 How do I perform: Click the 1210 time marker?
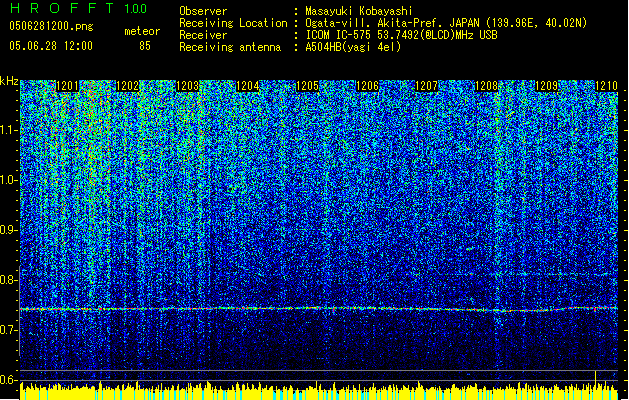click(x=606, y=86)
